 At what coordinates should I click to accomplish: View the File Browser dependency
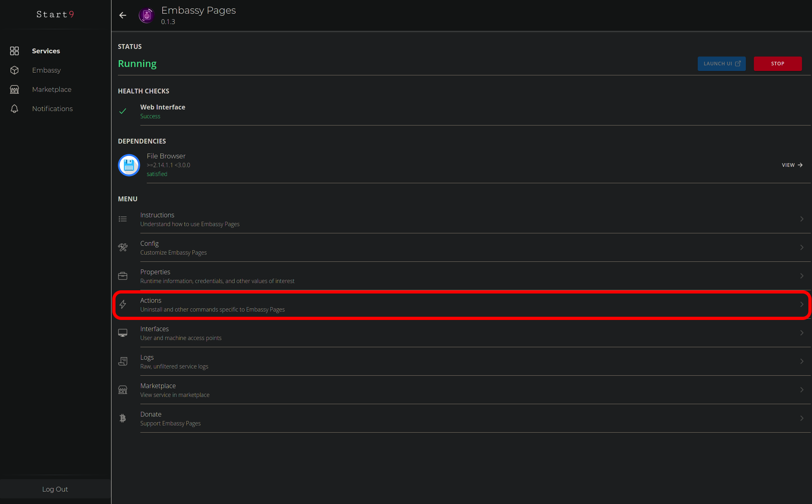pos(792,165)
